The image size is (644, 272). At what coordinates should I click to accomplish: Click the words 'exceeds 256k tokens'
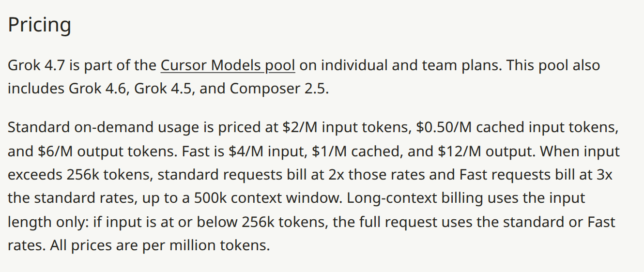click(79, 175)
